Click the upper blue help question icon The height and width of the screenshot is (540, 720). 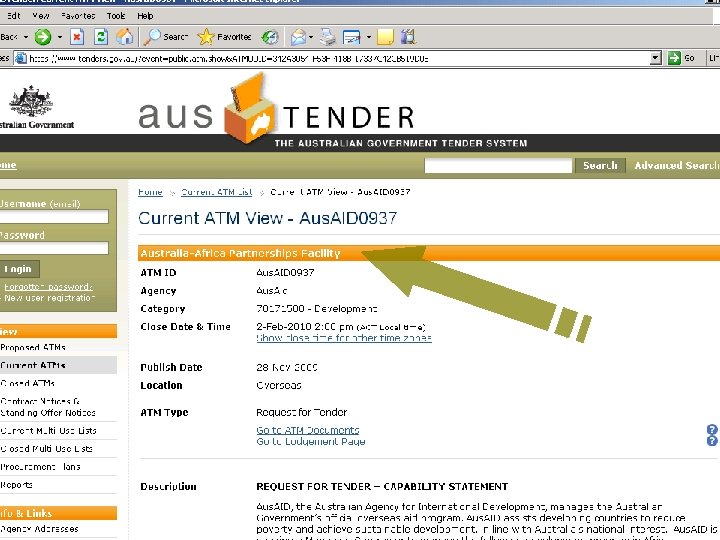tap(712, 430)
